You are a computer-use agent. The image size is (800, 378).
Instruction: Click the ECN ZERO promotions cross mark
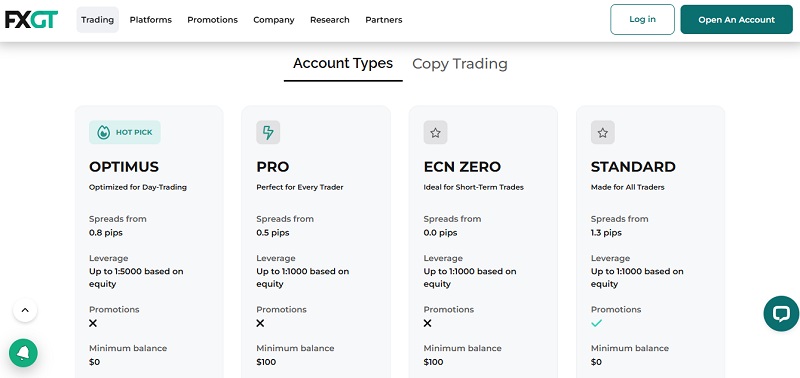[x=428, y=323]
